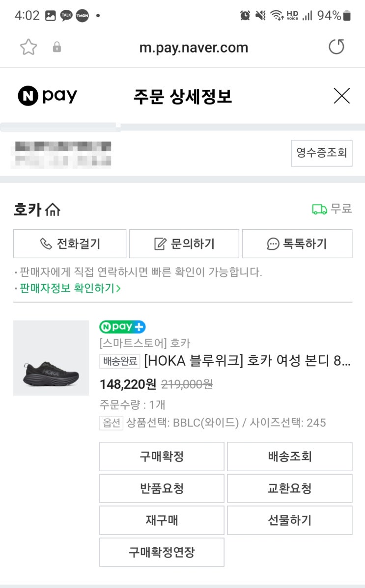Start a 톡톡하기 chat with seller

297,243
